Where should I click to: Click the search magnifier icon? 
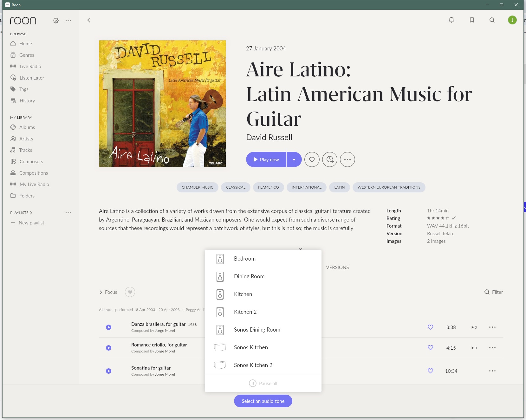[x=492, y=20]
